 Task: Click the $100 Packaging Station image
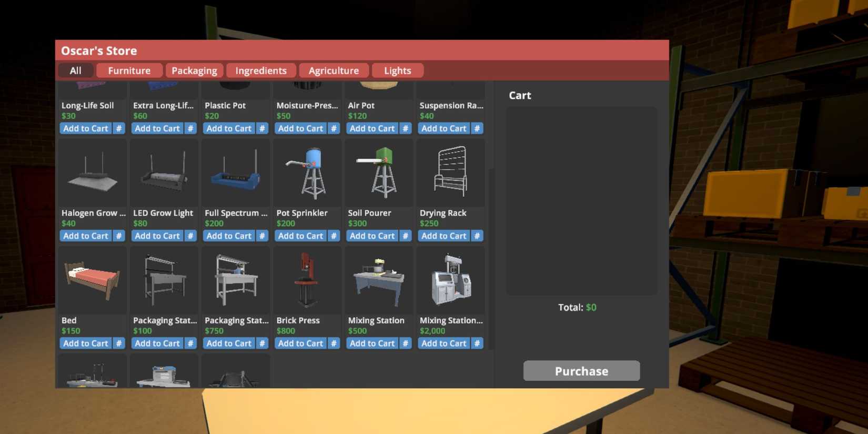tap(164, 281)
